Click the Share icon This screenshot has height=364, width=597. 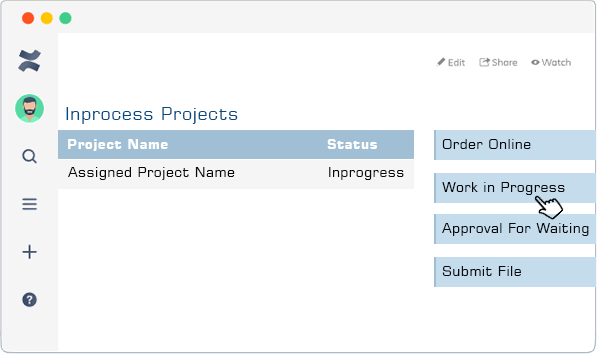(x=484, y=62)
